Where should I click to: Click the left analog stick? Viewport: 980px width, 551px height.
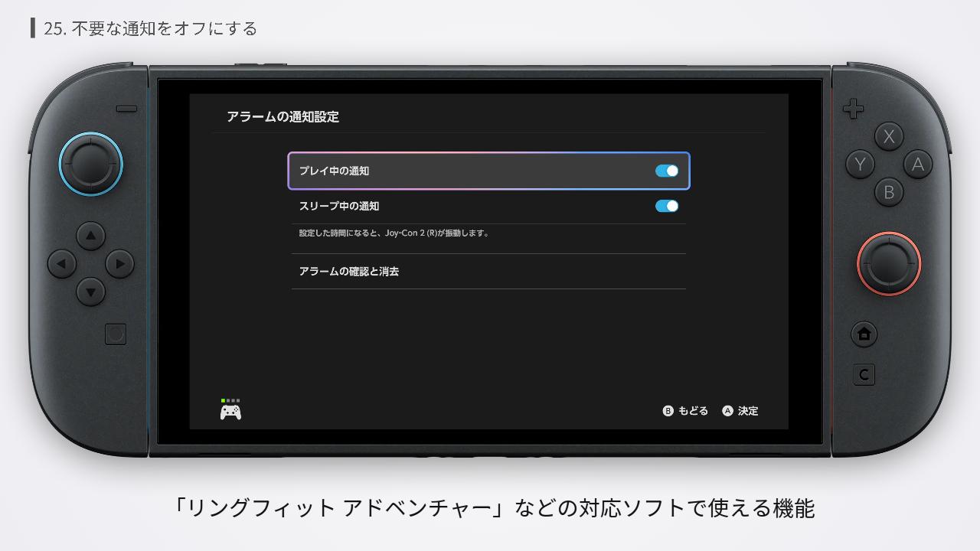90,164
